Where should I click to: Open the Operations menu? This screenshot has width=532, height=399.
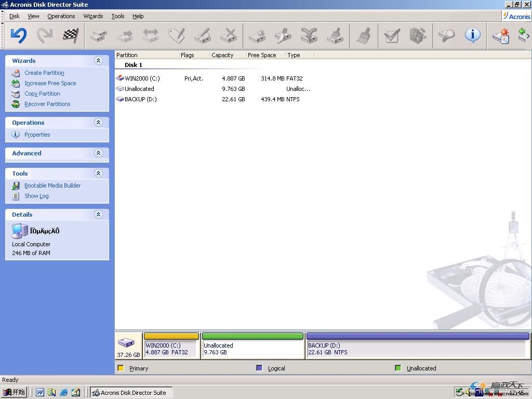(61, 16)
